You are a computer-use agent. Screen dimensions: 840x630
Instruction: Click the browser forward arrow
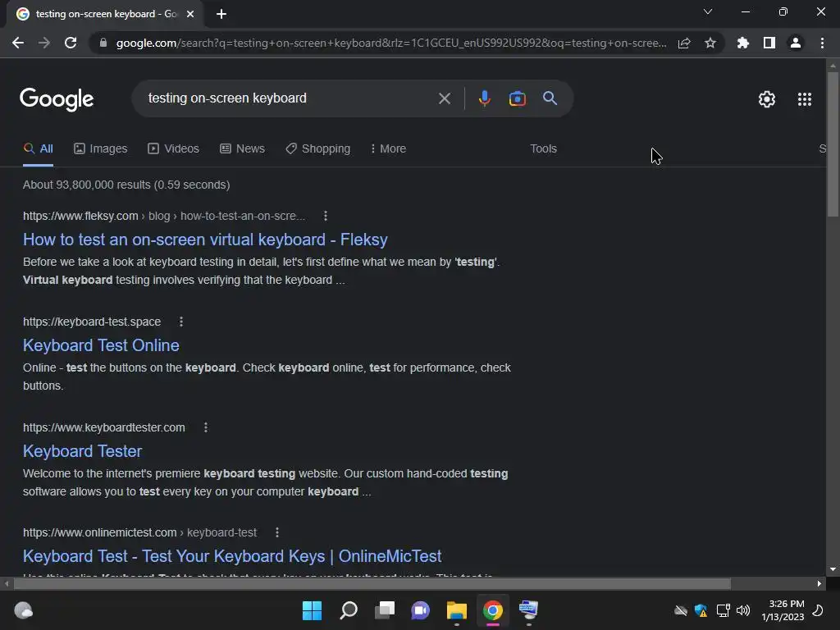point(44,43)
